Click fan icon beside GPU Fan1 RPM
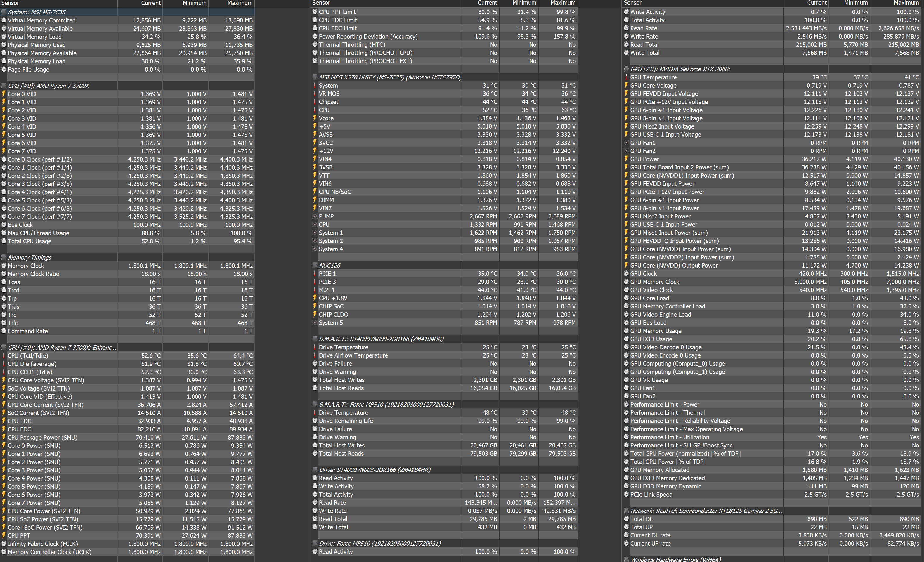 [626, 143]
